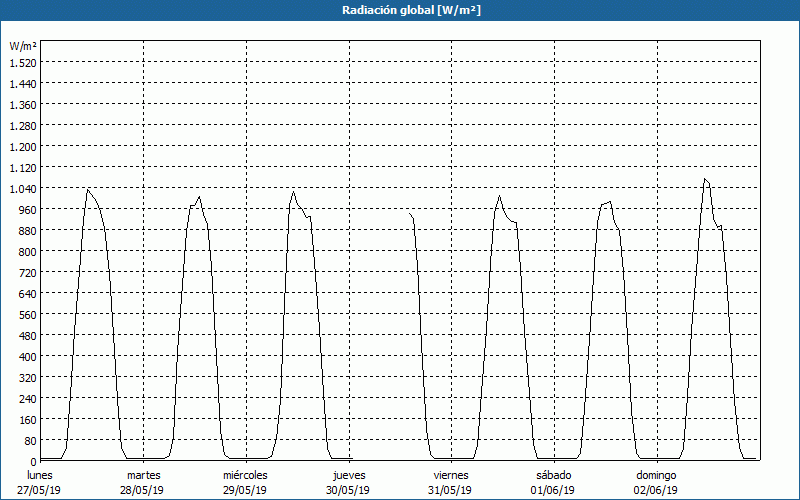
Task: Click the 'martes' day label
Action: (143, 475)
